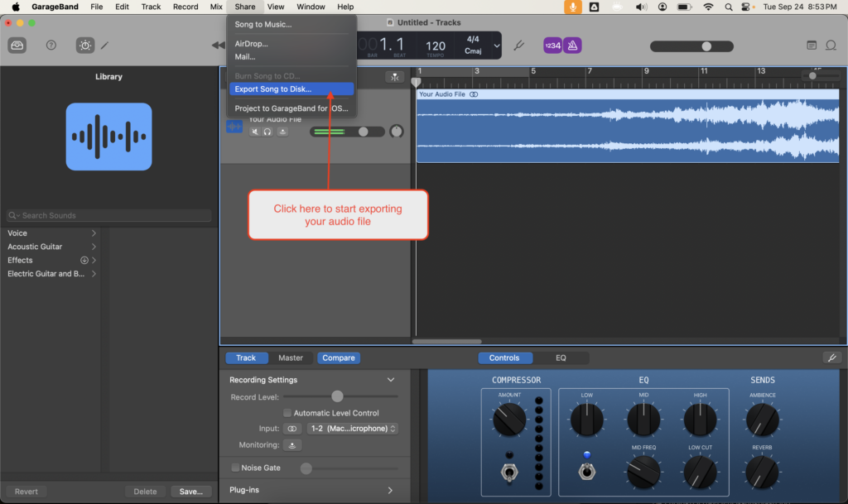The width and height of the screenshot is (848, 504).
Task: Click the rewind playback button
Action: tap(218, 46)
